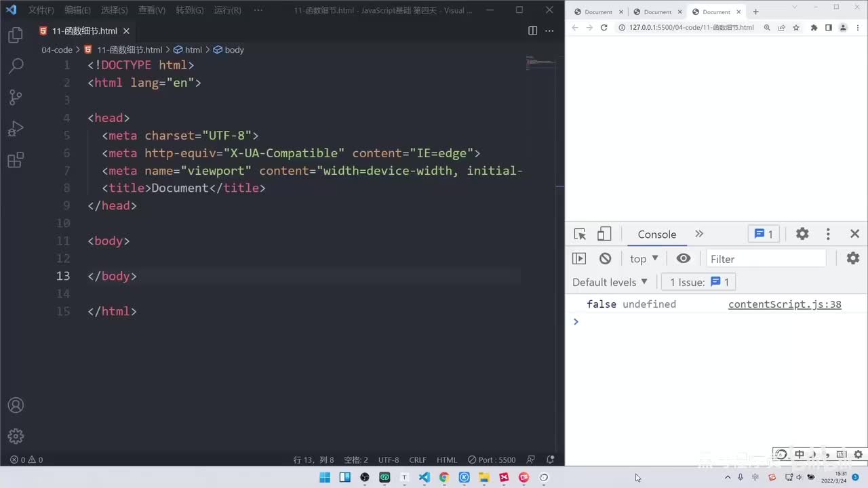Open the top context dropdown
Viewport: 868px width, 488px height.
coord(644,258)
